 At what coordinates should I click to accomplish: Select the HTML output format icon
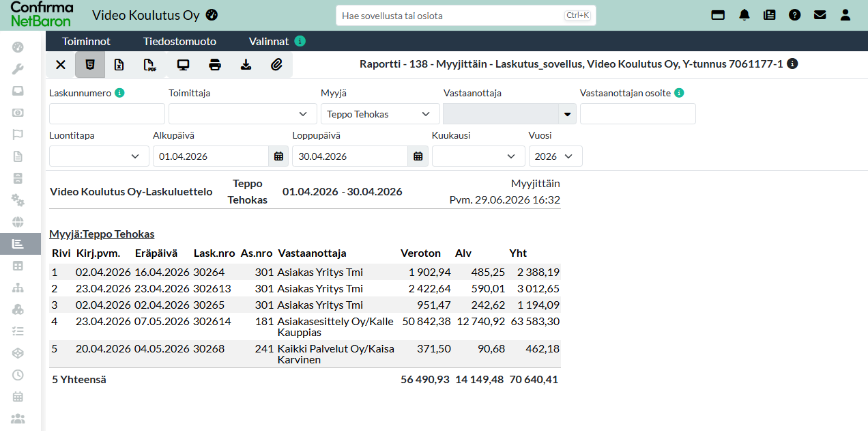(89, 65)
